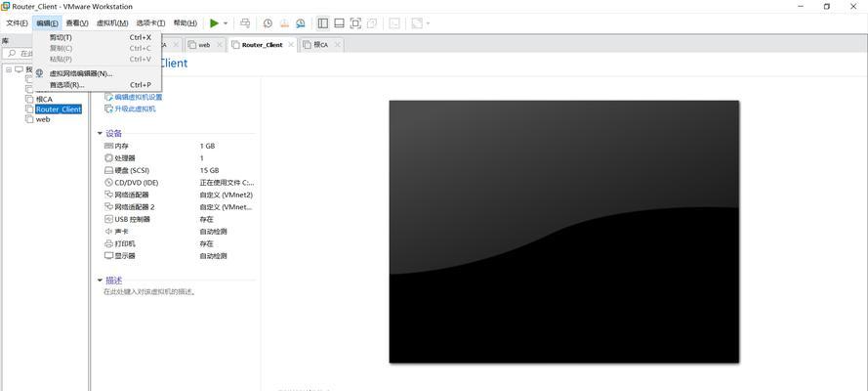This screenshot has height=391, width=868.
Task: Open the 选项卡(T) menu
Action: 150,23
